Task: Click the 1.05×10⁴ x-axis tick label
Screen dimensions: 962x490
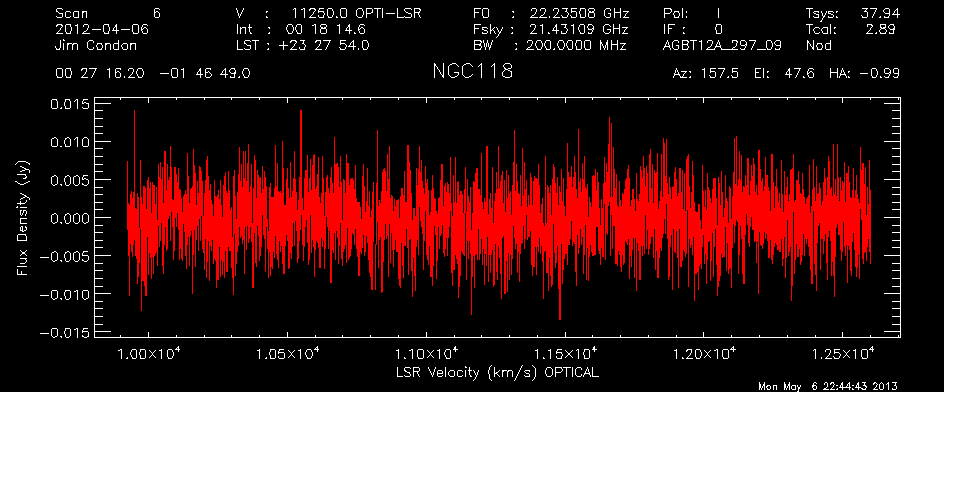Action: (288, 354)
